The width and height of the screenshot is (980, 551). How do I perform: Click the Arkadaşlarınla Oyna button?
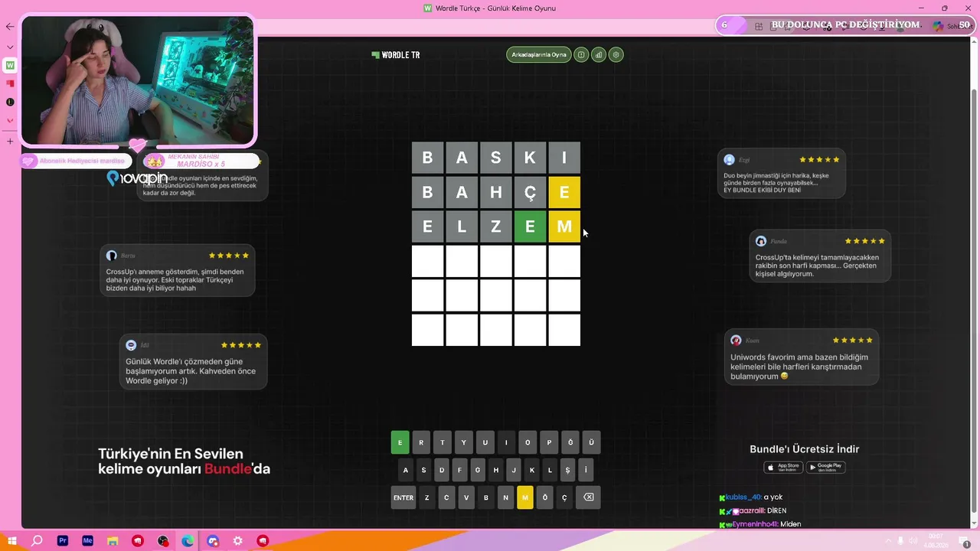(x=539, y=55)
